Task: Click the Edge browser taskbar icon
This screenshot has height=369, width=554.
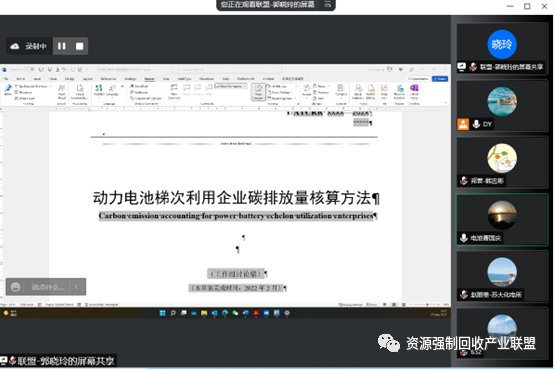Action: coord(225,313)
